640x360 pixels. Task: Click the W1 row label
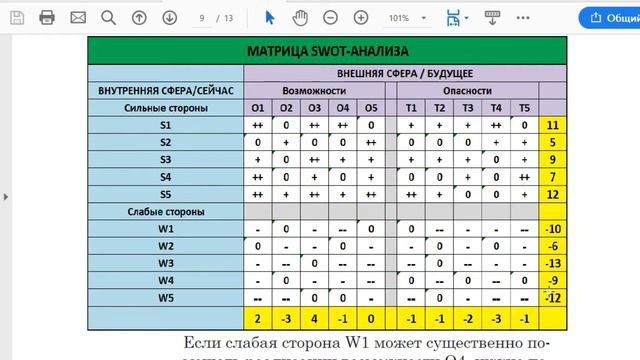coord(166,229)
